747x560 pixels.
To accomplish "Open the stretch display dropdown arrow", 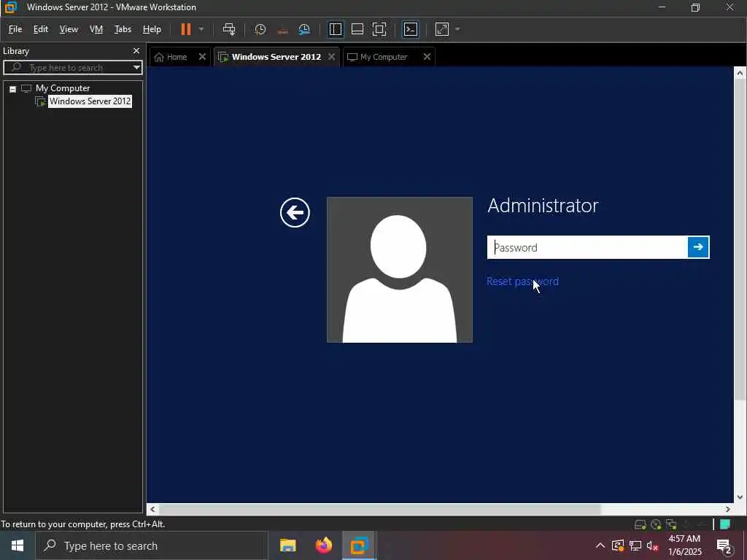I will [x=457, y=29].
